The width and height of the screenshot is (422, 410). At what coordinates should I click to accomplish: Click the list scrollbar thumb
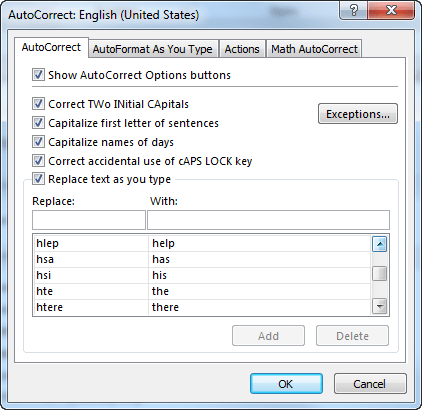pos(379,274)
